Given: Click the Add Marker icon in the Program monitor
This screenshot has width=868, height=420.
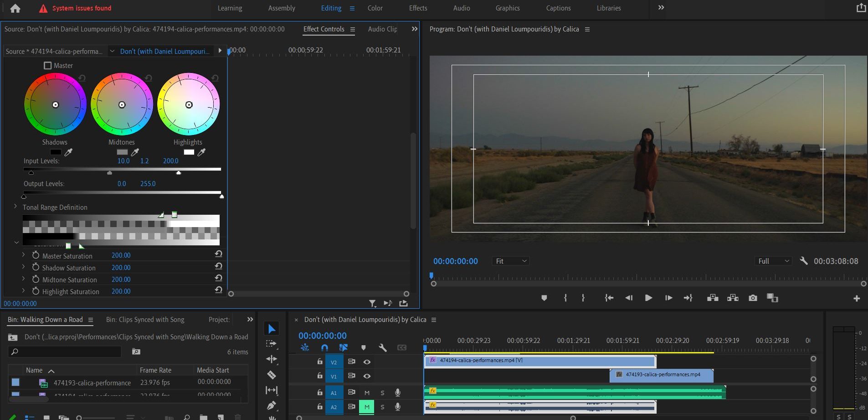Looking at the screenshot, I should coord(544,298).
